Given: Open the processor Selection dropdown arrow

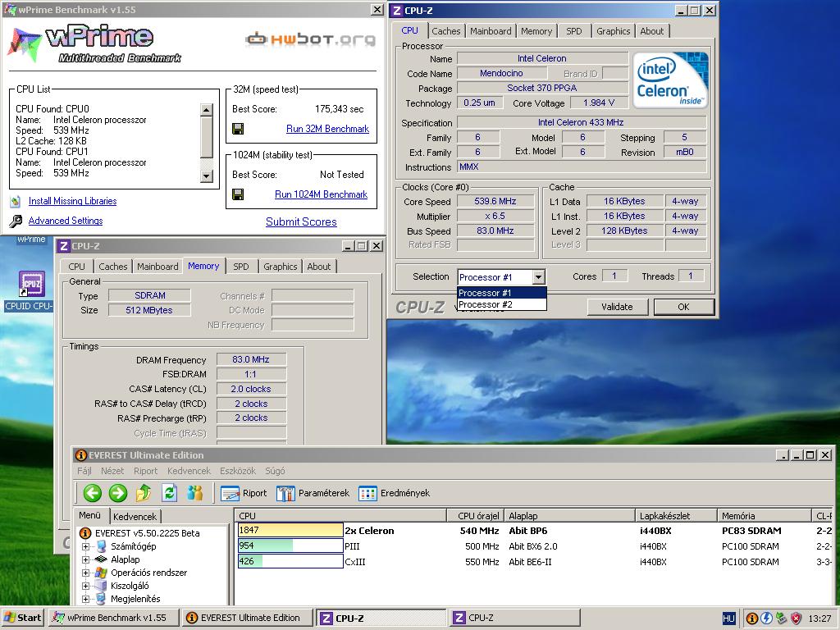Looking at the screenshot, I should 538,277.
